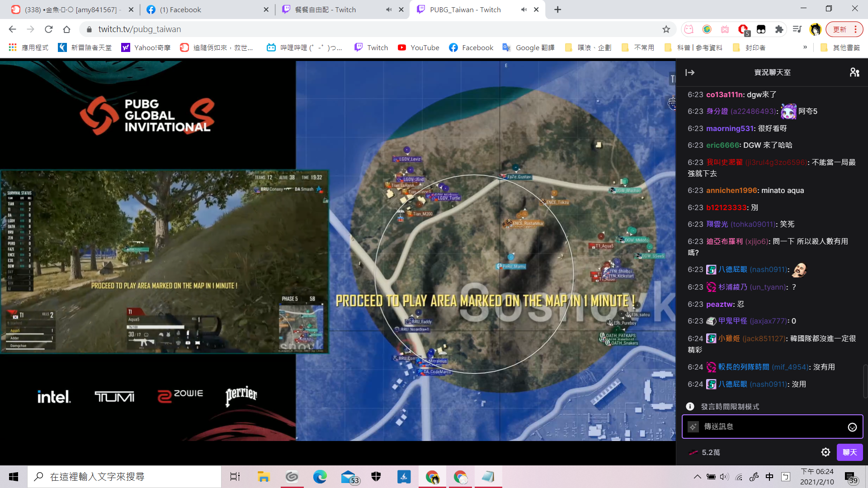Open the Chrome extensions puzzle menu
The width and height of the screenshot is (868, 488).
[779, 29]
